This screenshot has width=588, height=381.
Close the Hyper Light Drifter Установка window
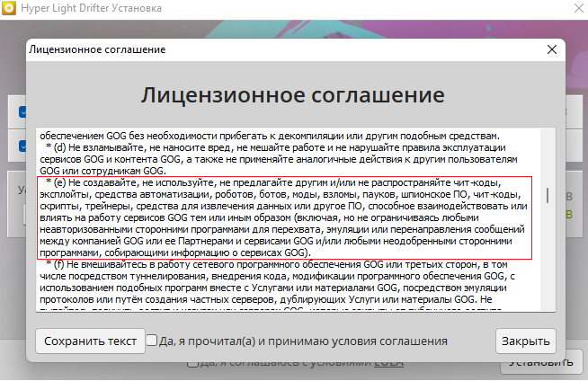(x=571, y=11)
